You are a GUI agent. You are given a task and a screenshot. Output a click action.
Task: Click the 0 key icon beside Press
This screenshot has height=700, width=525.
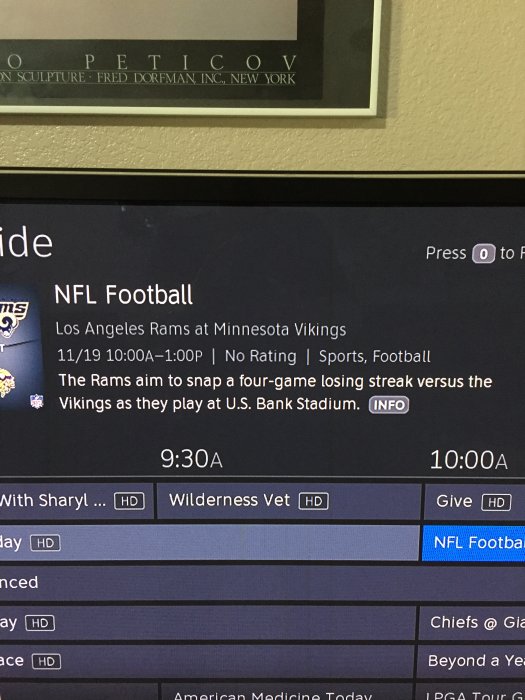point(484,254)
